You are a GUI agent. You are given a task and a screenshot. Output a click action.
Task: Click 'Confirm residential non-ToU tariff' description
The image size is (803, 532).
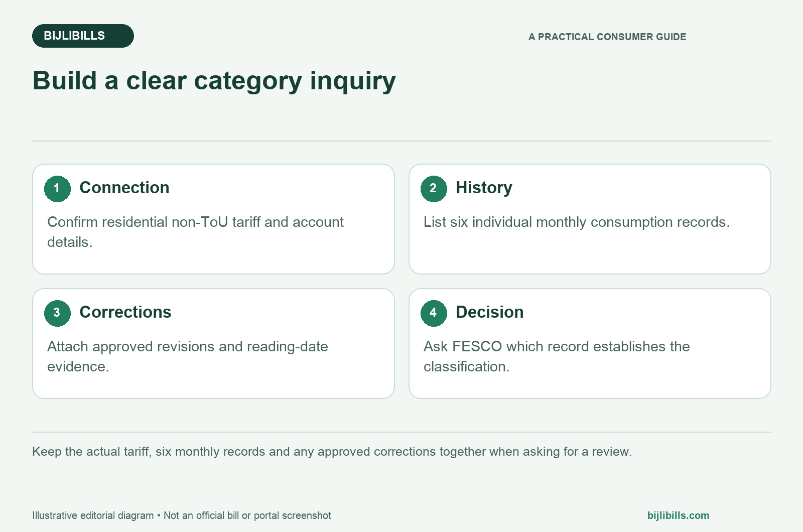tap(195, 232)
